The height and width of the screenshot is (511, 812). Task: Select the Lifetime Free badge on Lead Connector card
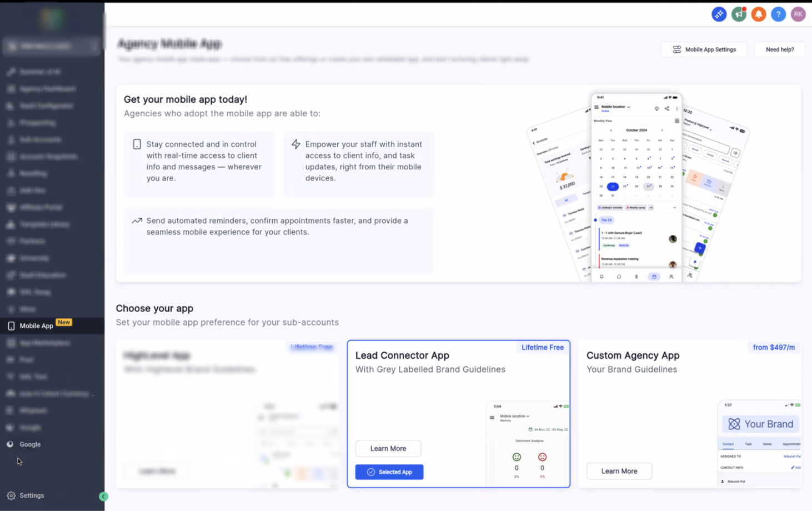coord(543,347)
